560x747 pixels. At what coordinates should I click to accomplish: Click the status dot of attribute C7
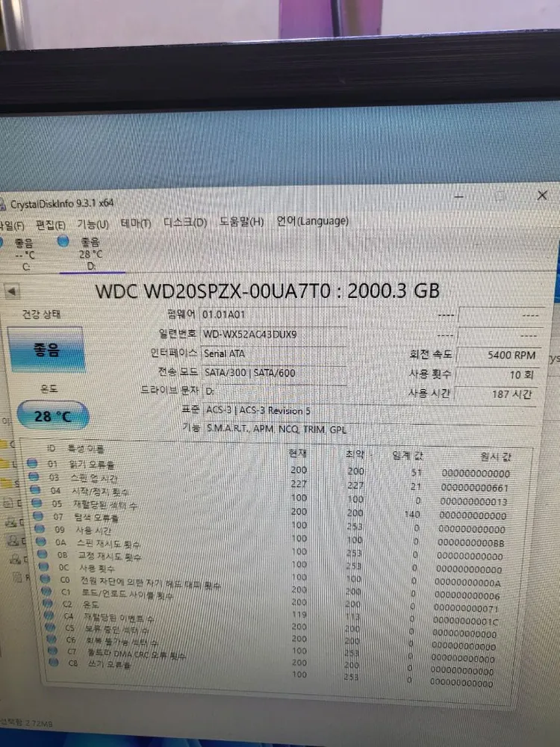[53, 651]
